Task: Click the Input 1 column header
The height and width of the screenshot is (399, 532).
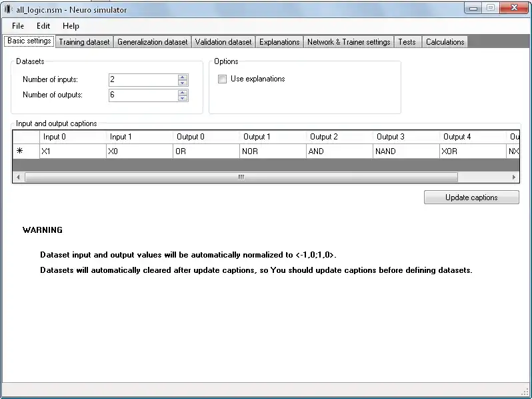Action: point(139,137)
